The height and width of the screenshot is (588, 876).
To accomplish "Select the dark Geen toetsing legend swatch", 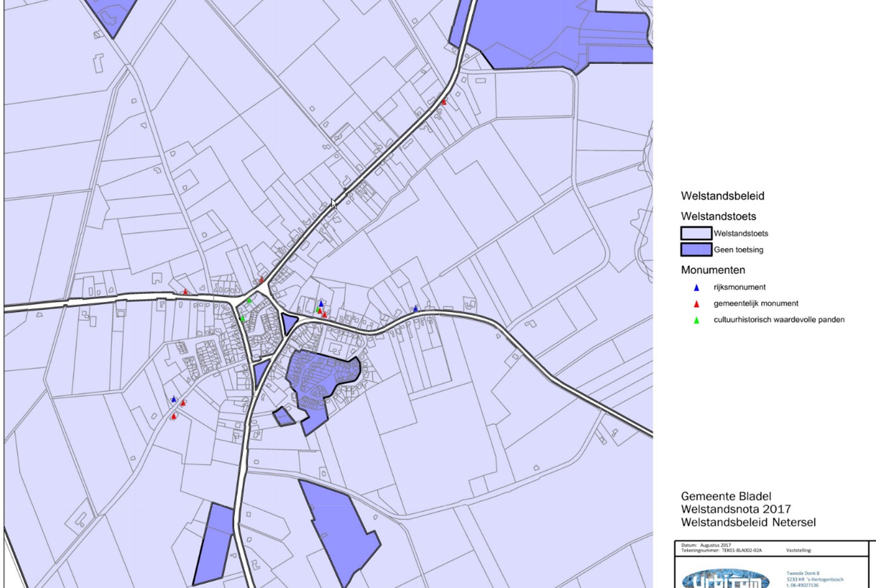I will click(696, 249).
